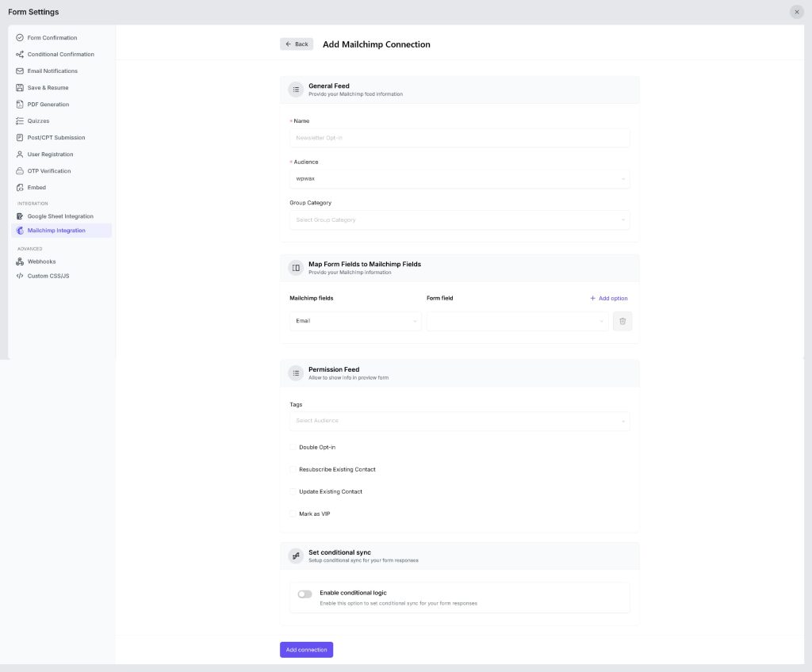This screenshot has height=672, width=812.
Task: Click the PDF Generation file icon
Action: (x=20, y=104)
